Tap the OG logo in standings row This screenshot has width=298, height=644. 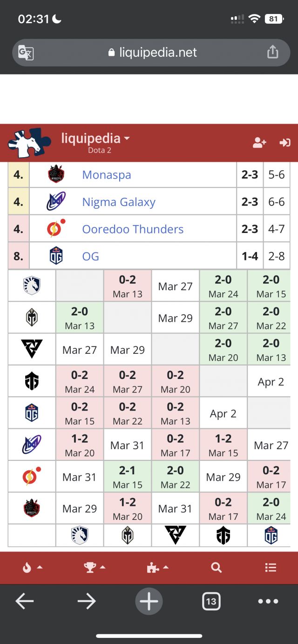56,256
